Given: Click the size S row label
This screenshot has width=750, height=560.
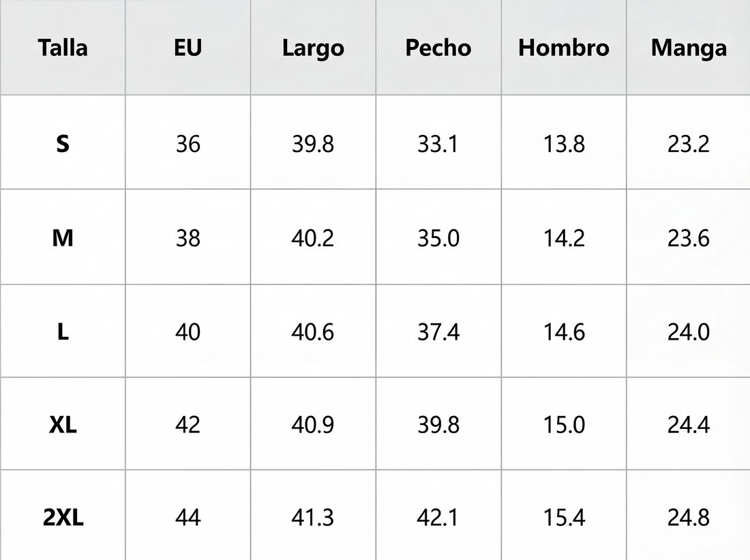Looking at the screenshot, I should (63, 144).
